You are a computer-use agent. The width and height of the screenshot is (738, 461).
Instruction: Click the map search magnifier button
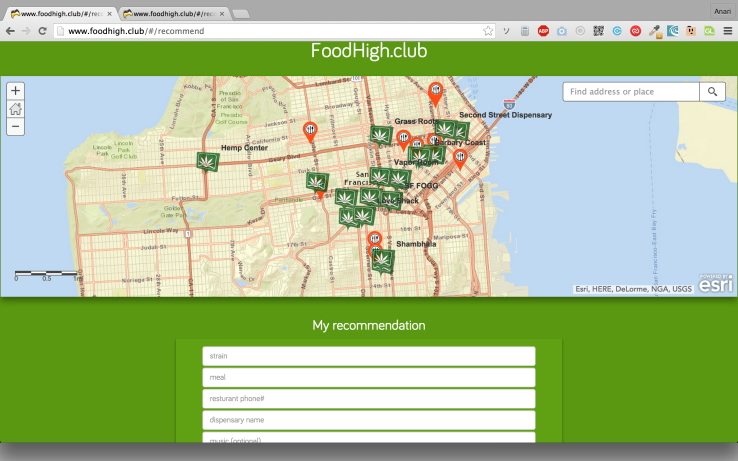click(x=712, y=92)
